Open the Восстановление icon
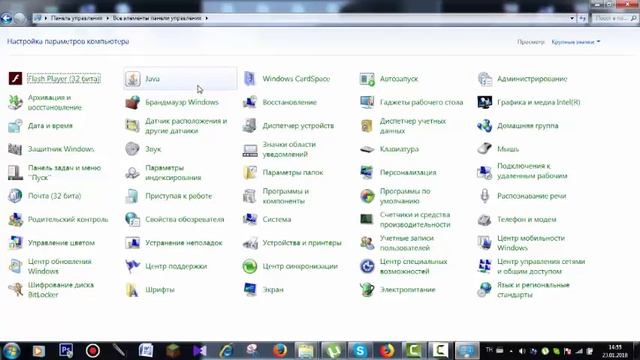The width and height of the screenshot is (640, 360). [250, 102]
